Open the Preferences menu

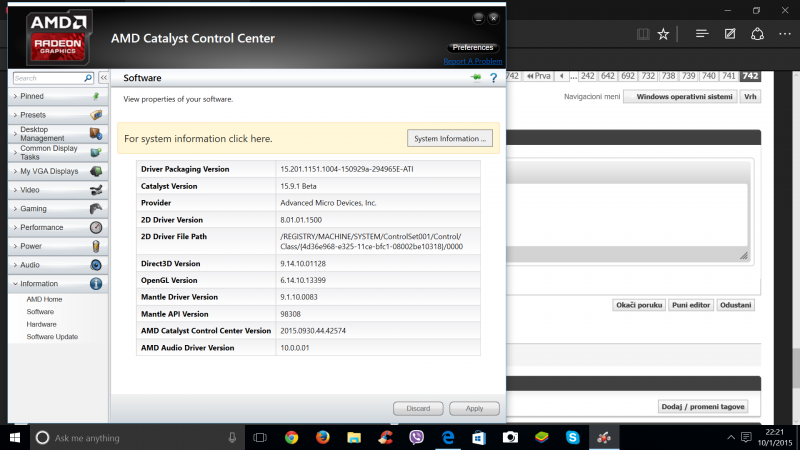472,47
